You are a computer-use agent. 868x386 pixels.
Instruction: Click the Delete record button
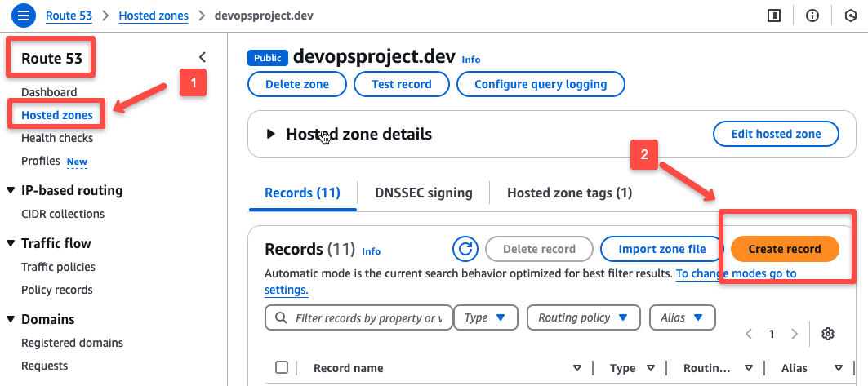pos(539,249)
